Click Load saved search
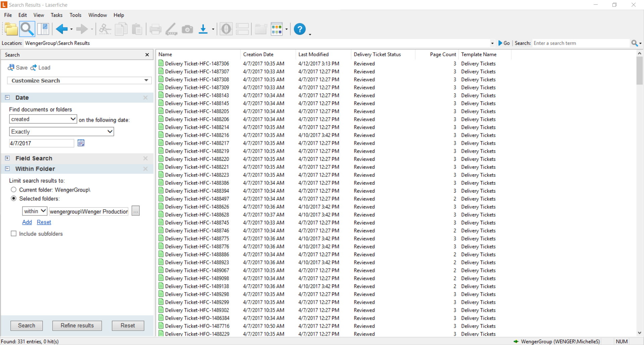Viewport: 644px width, 345px height. click(41, 68)
